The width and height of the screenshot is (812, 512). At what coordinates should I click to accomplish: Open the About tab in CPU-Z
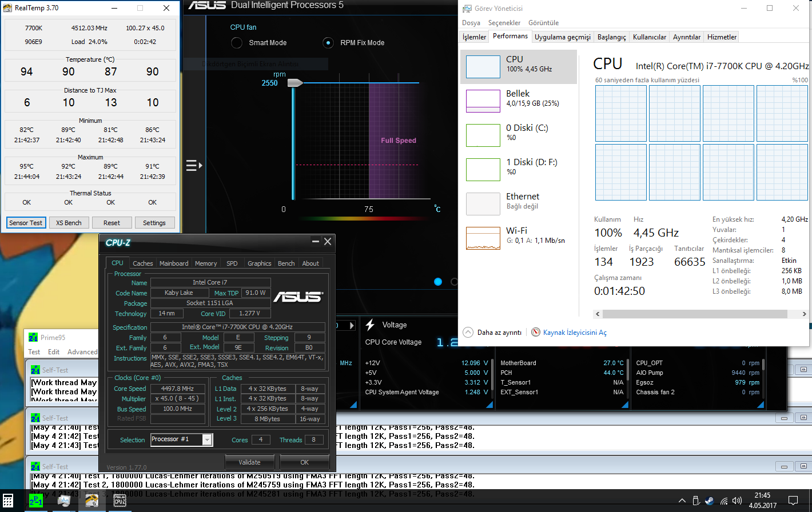pyautogui.click(x=311, y=263)
